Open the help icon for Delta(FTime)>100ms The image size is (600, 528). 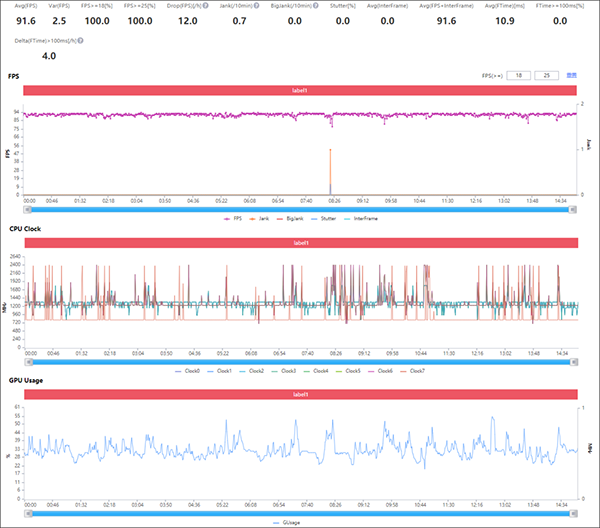[x=80, y=41]
